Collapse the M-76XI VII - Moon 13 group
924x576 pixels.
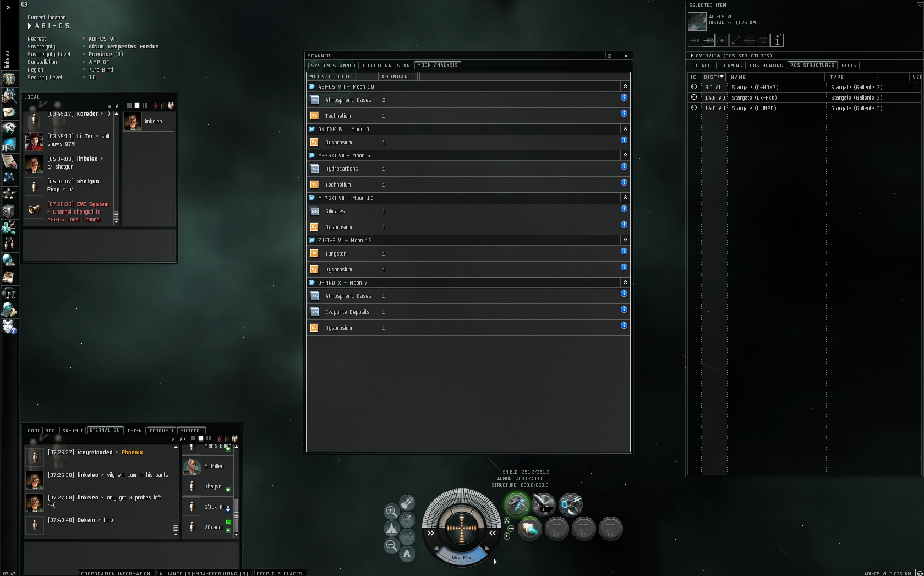pyautogui.click(x=625, y=198)
